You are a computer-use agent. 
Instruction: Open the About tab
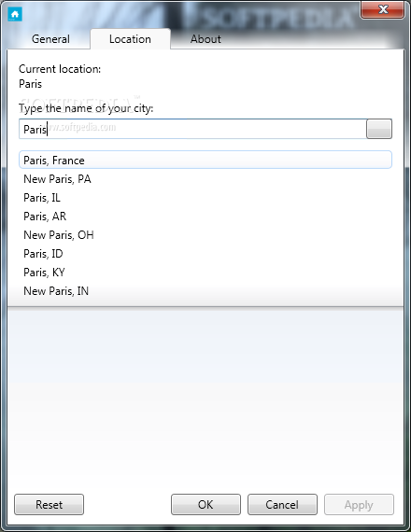pos(205,39)
